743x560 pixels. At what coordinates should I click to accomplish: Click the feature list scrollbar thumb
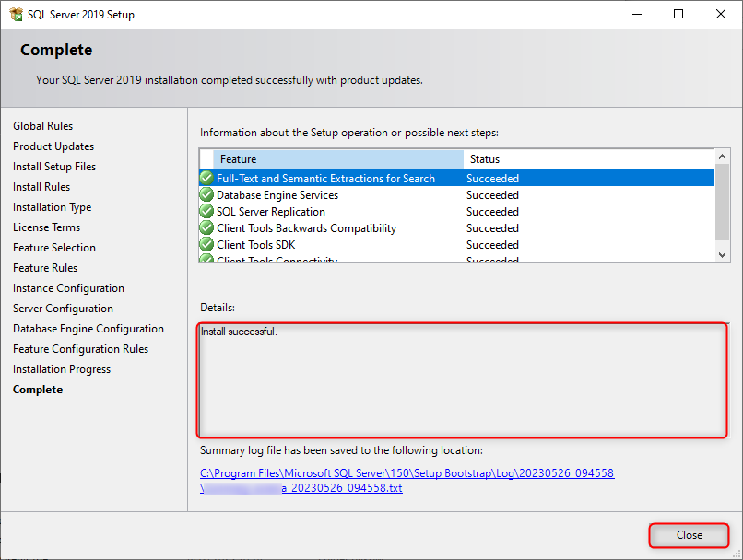tap(722, 202)
